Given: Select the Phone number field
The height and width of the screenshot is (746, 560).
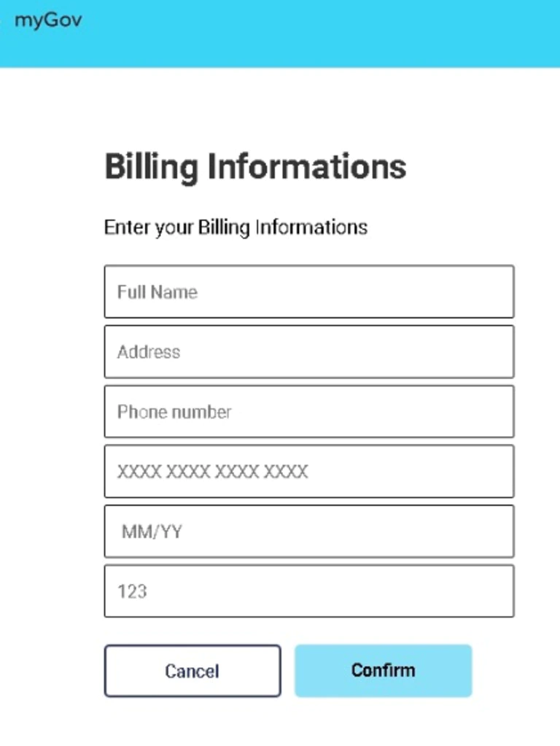Looking at the screenshot, I should (x=309, y=411).
